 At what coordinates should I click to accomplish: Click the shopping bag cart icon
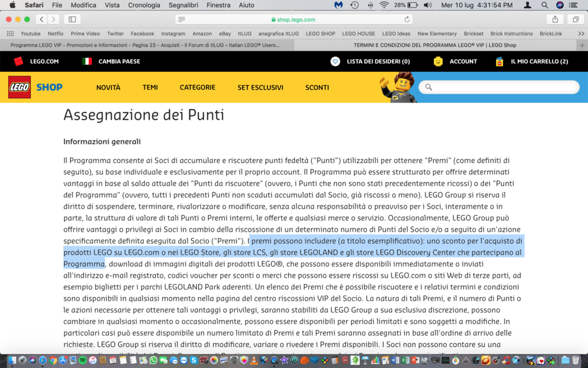[499, 61]
